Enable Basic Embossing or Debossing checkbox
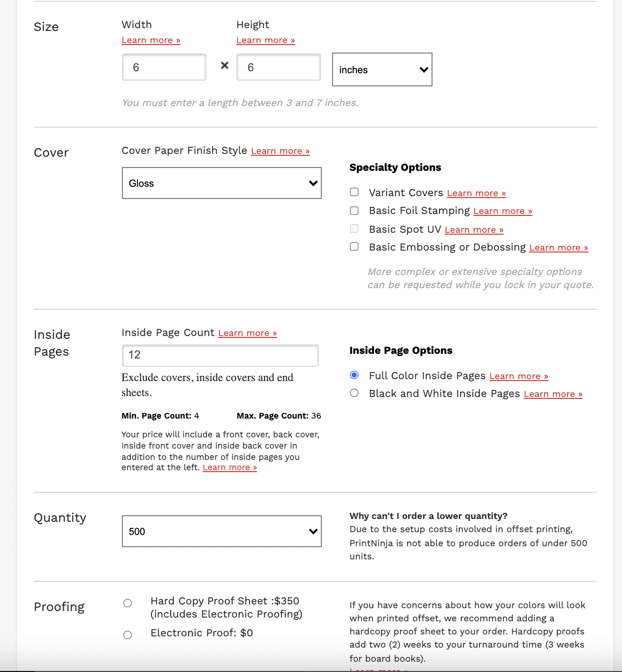622x672 pixels. point(354,246)
